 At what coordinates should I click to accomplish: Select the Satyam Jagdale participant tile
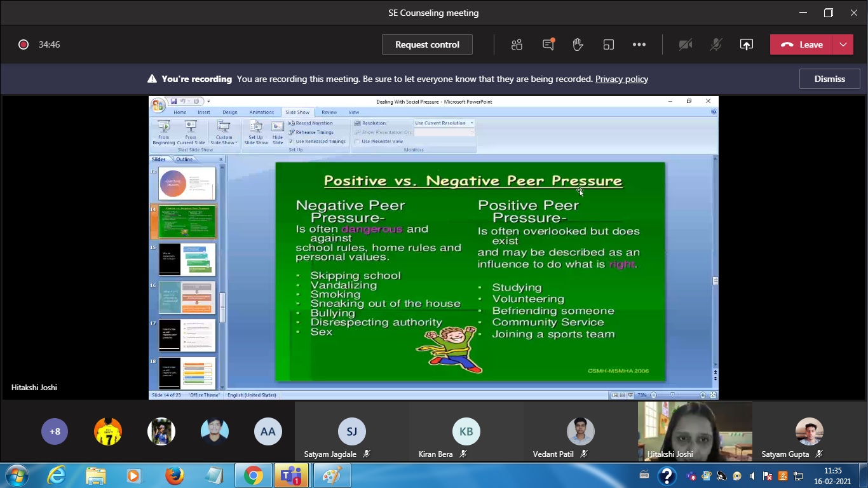point(351,431)
